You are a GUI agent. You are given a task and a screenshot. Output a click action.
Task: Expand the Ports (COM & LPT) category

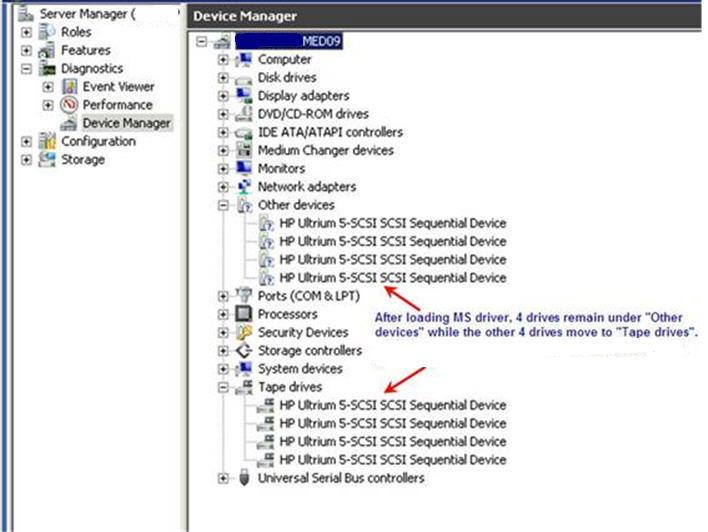223,296
